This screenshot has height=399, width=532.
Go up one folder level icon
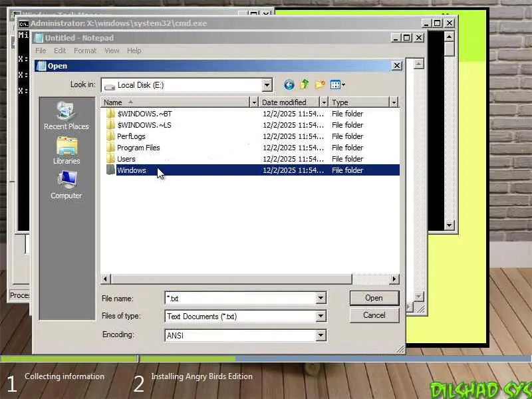tap(304, 84)
